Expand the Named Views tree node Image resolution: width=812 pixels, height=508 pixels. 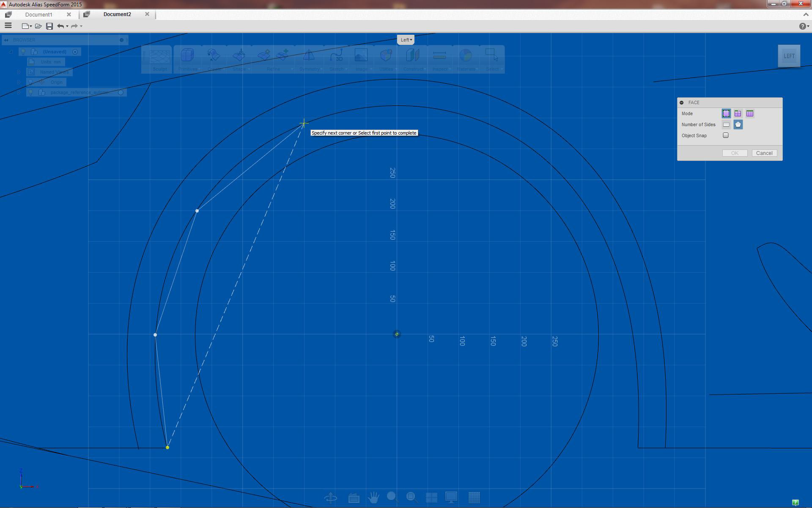(x=19, y=72)
